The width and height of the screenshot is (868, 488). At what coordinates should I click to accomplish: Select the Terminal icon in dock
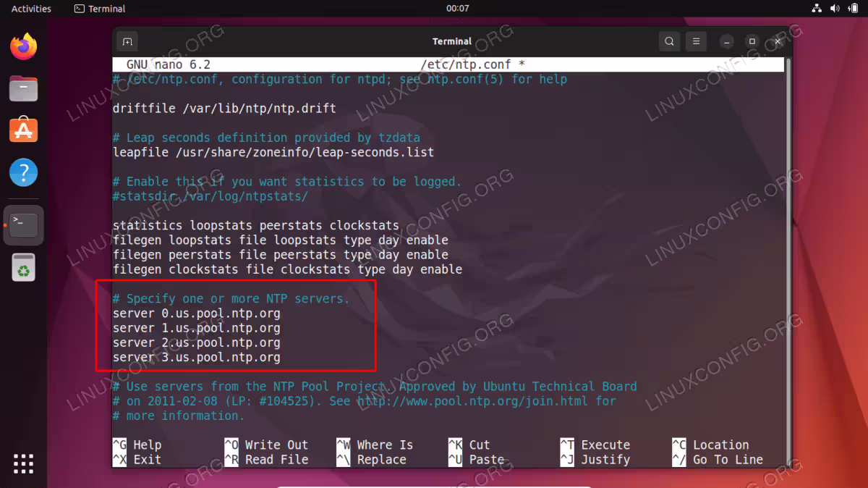tap(23, 225)
